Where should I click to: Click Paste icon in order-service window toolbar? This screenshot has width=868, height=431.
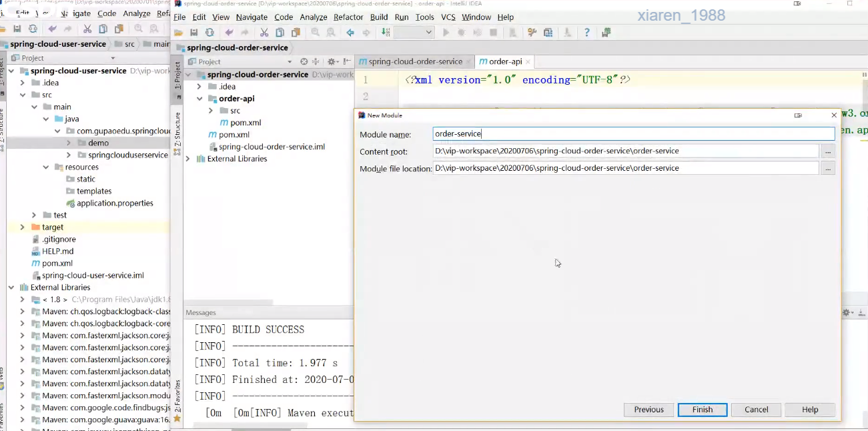(295, 33)
